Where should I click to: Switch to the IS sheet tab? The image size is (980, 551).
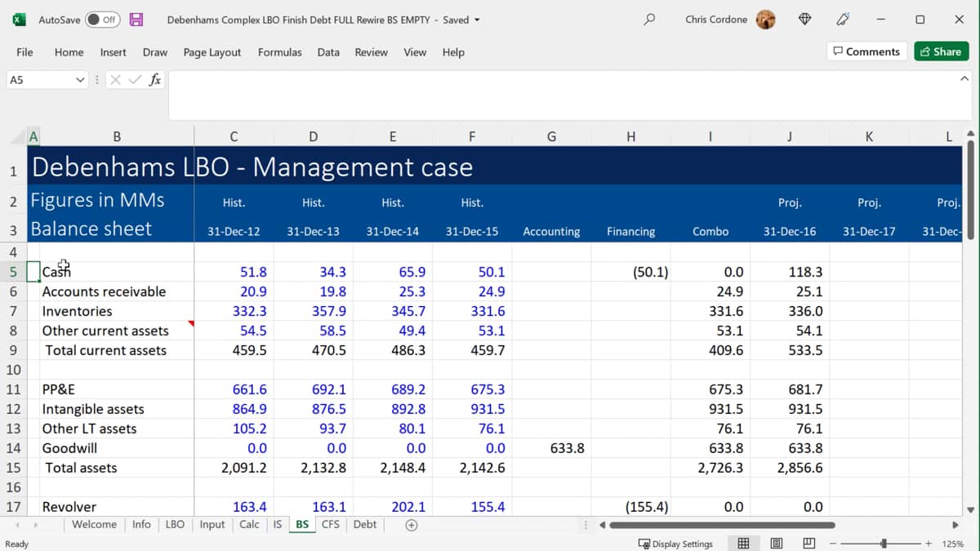(277, 525)
